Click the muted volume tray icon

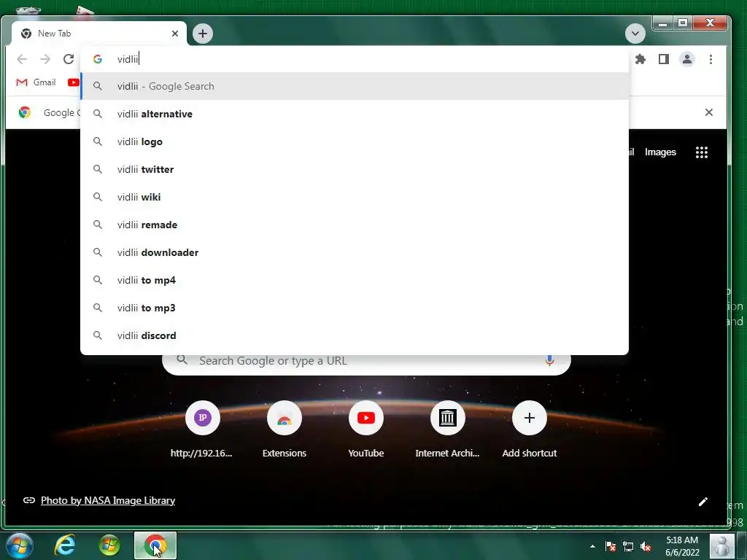click(x=646, y=546)
